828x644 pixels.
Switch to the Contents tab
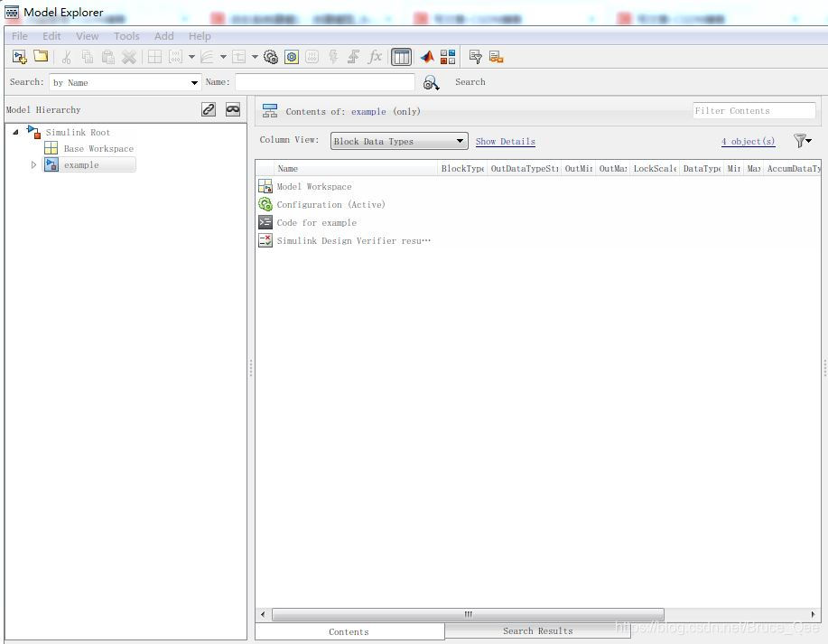pos(349,632)
